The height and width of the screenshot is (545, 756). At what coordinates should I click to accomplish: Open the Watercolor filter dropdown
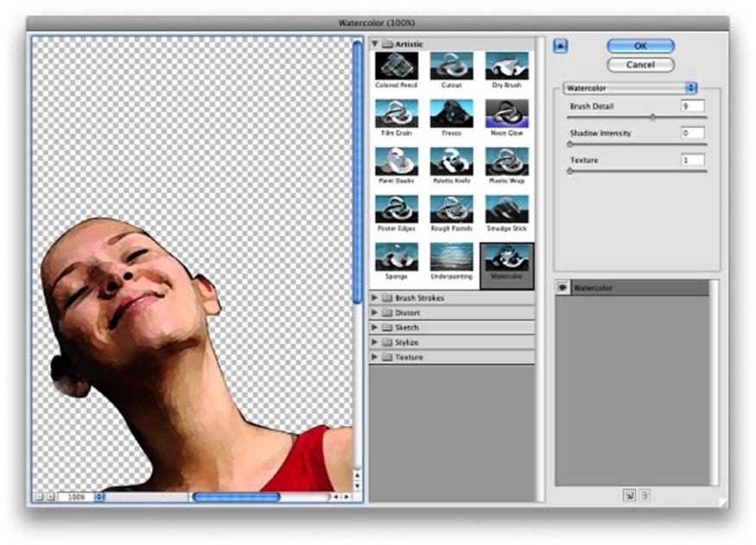pyautogui.click(x=630, y=87)
